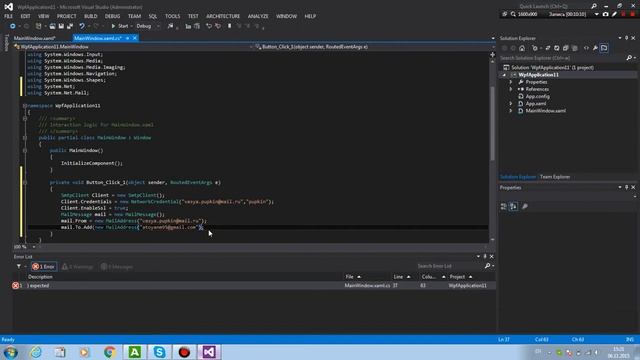Open the Debug configuration dropdown
This screenshot has width=640, height=360.
pyautogui.click(x=148, y=26)
